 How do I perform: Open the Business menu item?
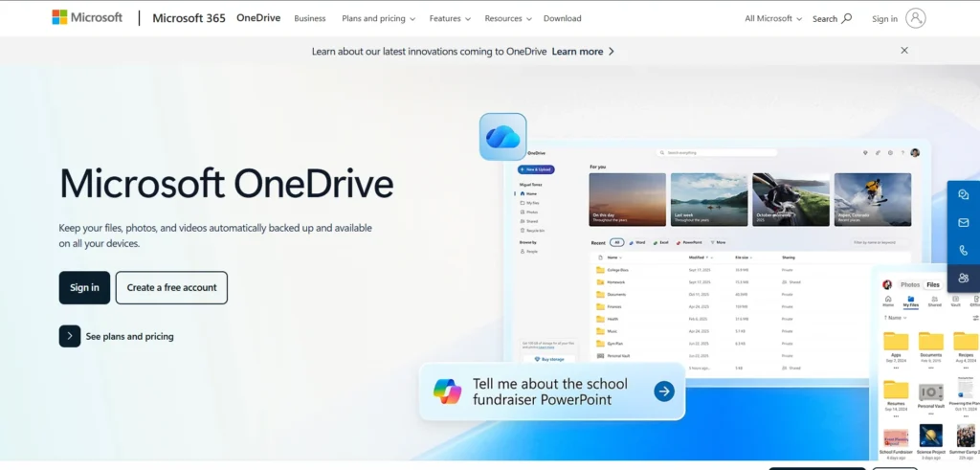click(x=310, y=19)
